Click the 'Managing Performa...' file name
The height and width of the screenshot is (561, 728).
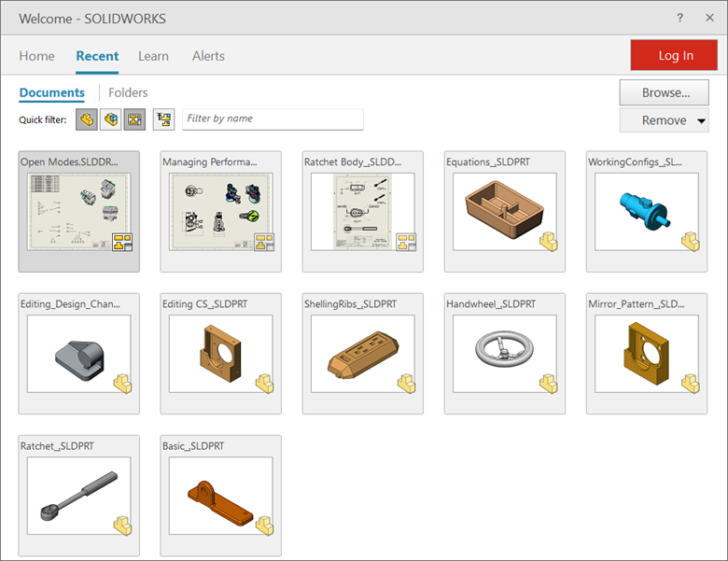209,162
